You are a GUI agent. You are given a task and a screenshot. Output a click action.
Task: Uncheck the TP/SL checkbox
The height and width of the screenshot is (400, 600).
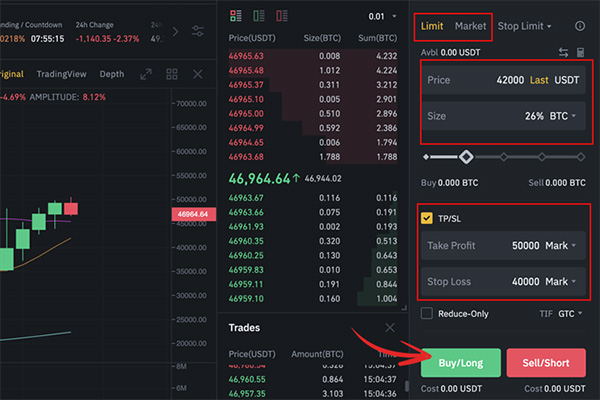pyautogui.click(x=428, y=217)
